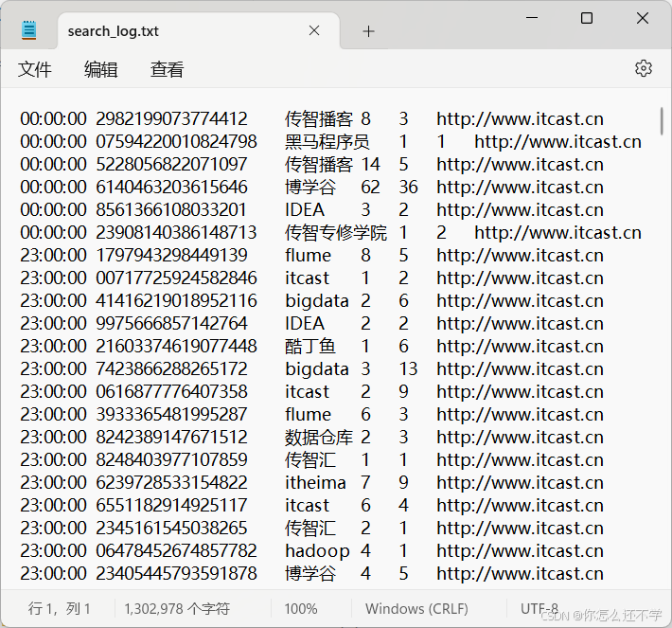Image resolution: width=672 pixels, height=628 pixels.
Task: Click URL in the hadoop row
Action: [x=520, y=550]
